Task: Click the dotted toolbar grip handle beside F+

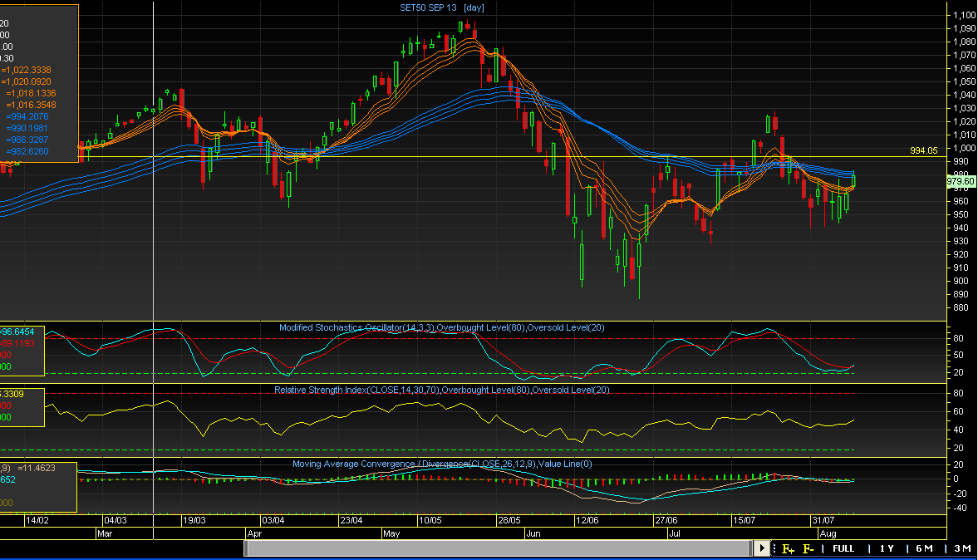Action: point(774,548)
